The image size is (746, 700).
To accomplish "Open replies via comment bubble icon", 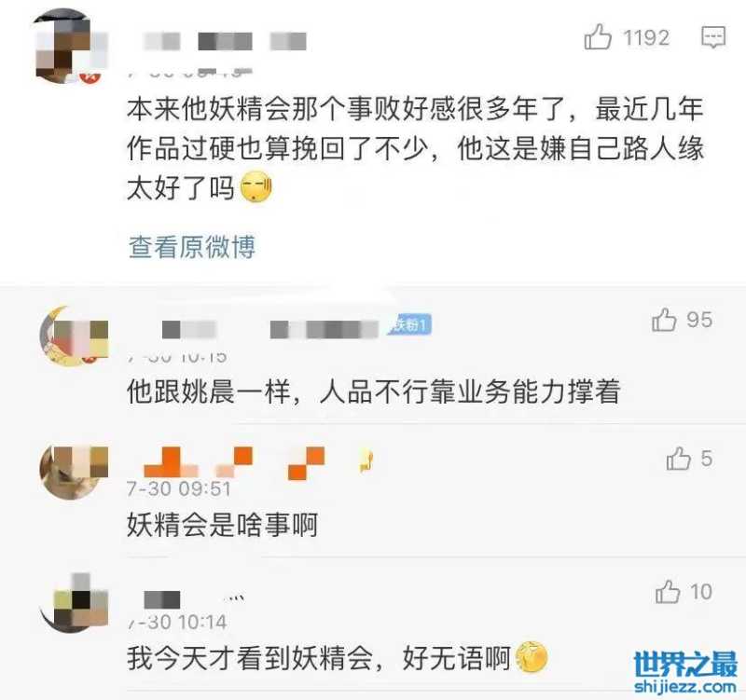I will click(x=713, y=37).
